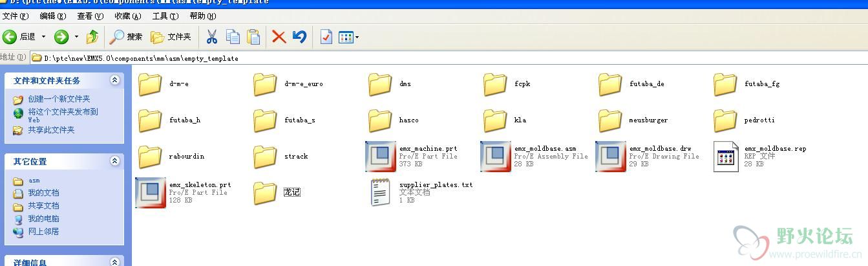Open 网上邻居 in sidebar

pos(43,231)
